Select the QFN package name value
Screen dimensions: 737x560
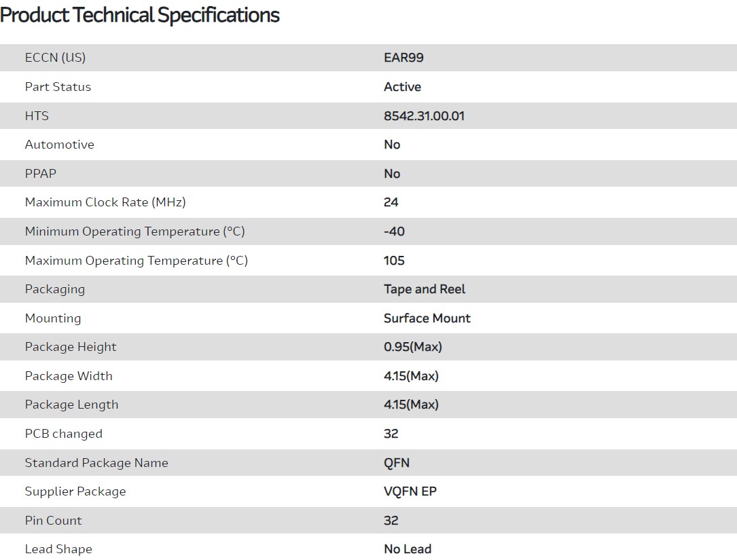coord(397,463)
